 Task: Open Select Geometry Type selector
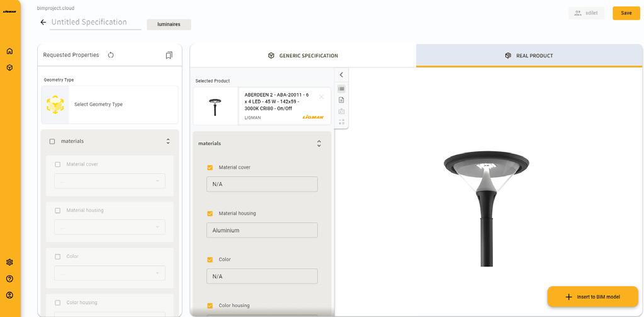pos(110,105)
